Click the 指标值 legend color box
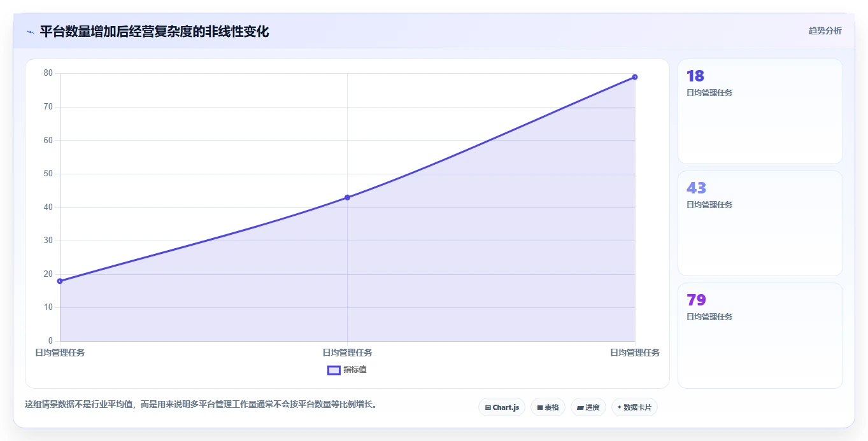The image size is (868, 441). (x=334, y=370)
